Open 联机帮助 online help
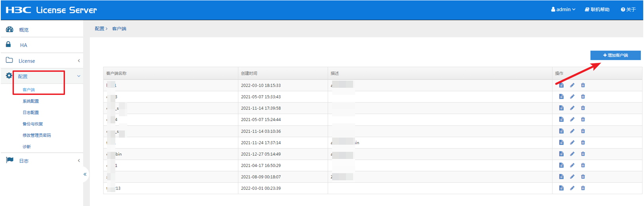 click(597, 9)
